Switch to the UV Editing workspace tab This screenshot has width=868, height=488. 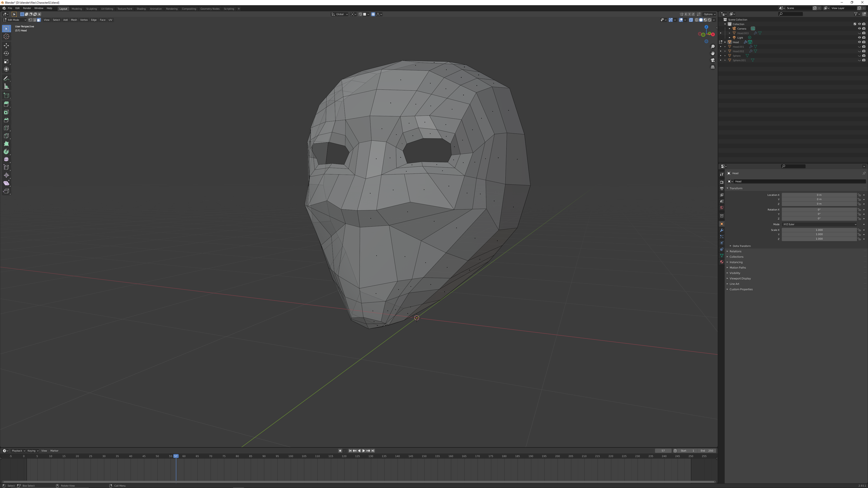[107, 9]
